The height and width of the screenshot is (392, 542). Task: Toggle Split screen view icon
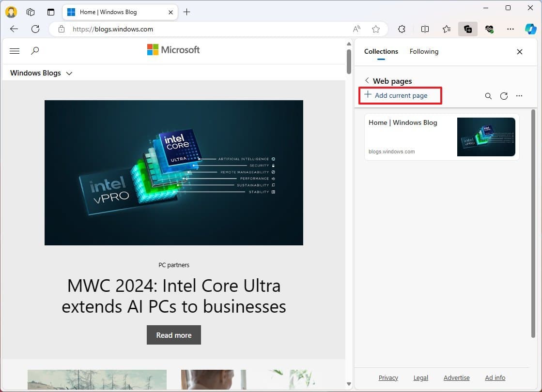click(x=425, y=29)
